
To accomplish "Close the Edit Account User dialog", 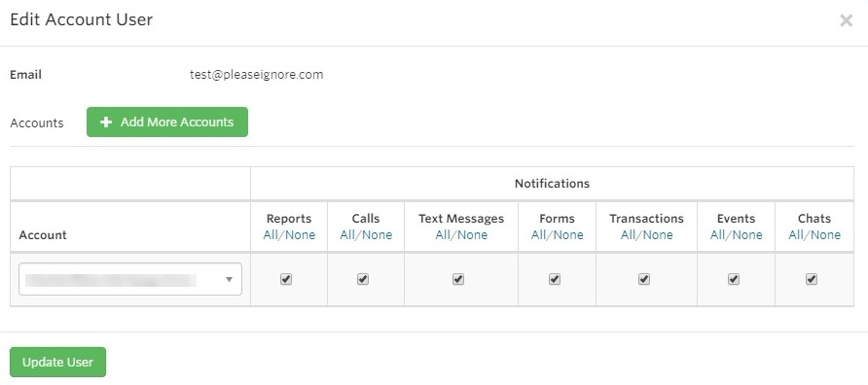I will tap(846, 20).
